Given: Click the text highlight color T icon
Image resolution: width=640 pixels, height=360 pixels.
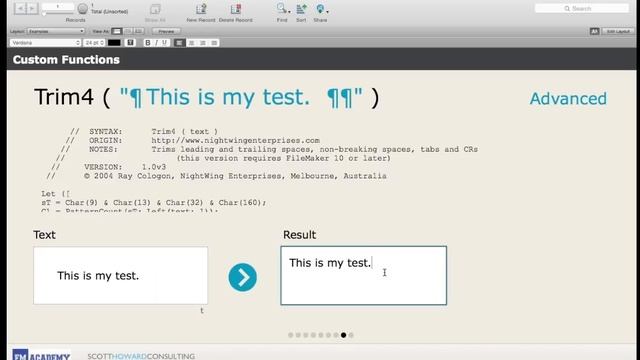Looking at the screenshot, I should coord(130,42).
